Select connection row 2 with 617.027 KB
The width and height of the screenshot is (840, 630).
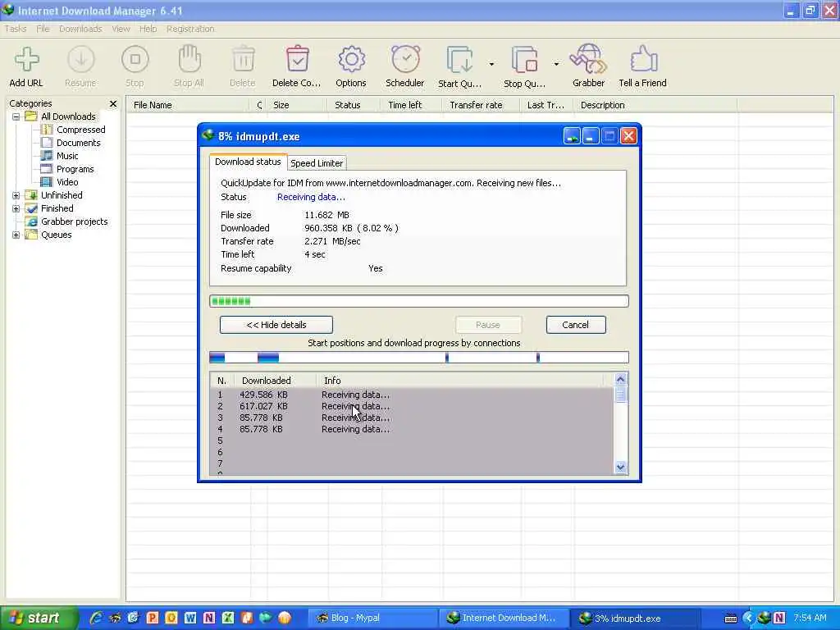coord(412,406)
